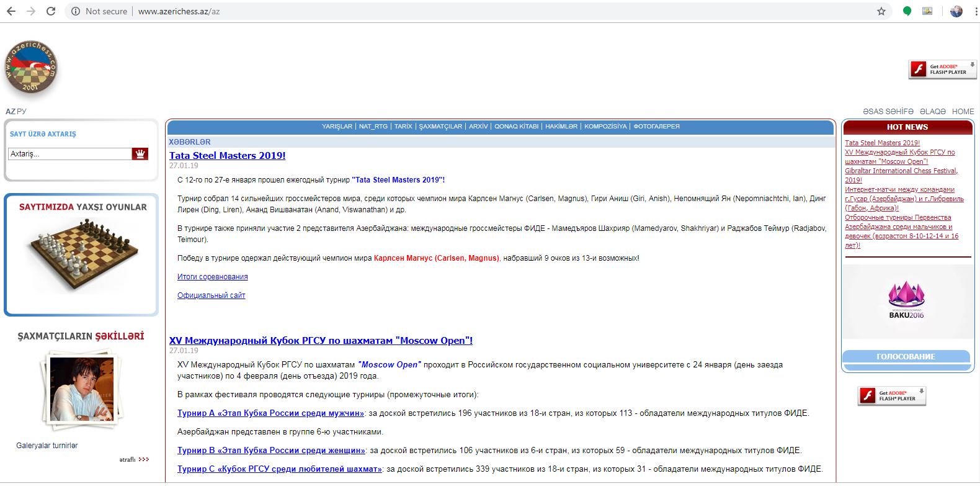Viewport: 980px width, 486px height.
Task: Open Hot News Tata Steel Masters 2019! link
Action: click(x=882, y=143)
